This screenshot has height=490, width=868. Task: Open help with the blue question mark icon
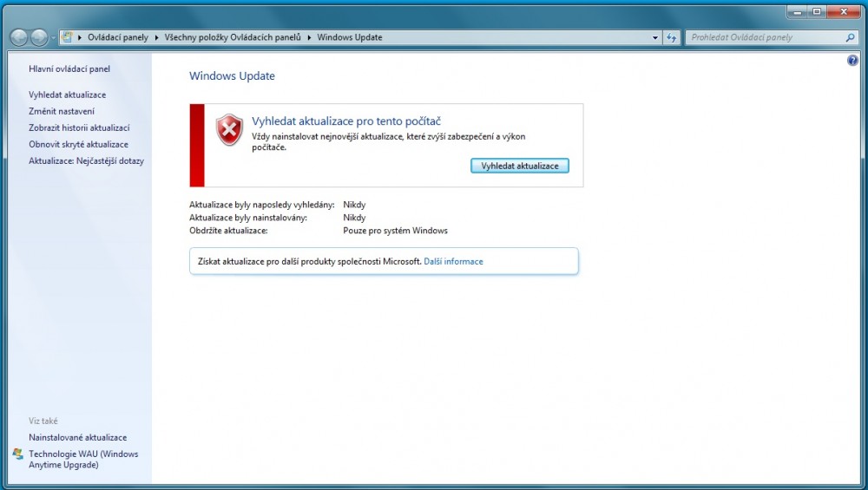(x=852, y=61)
